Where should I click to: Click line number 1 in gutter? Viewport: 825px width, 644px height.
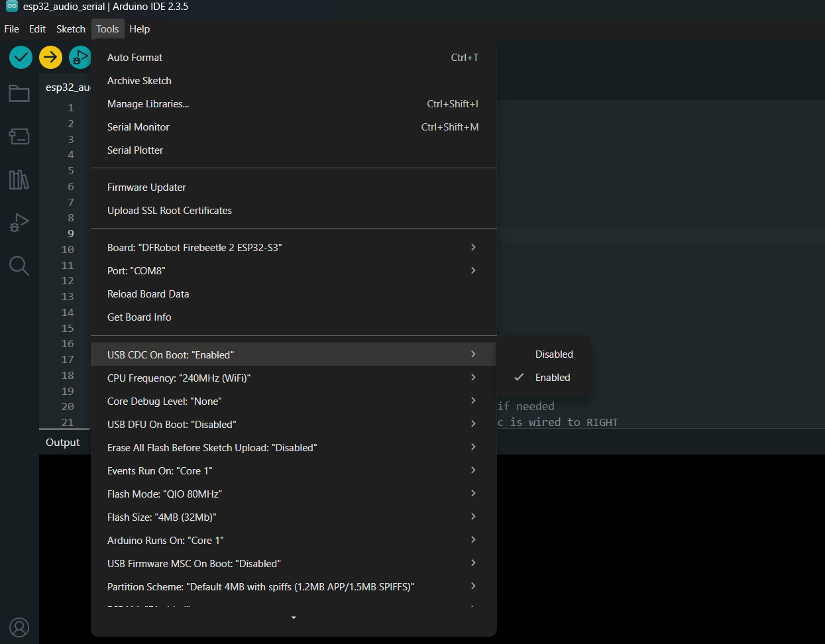71,107
